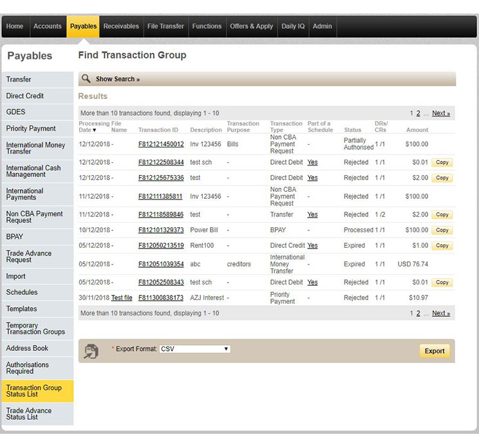Screen dimensions: 479x448
Task: Open International Money Transfer sidebar item
Action: [37, 148]
